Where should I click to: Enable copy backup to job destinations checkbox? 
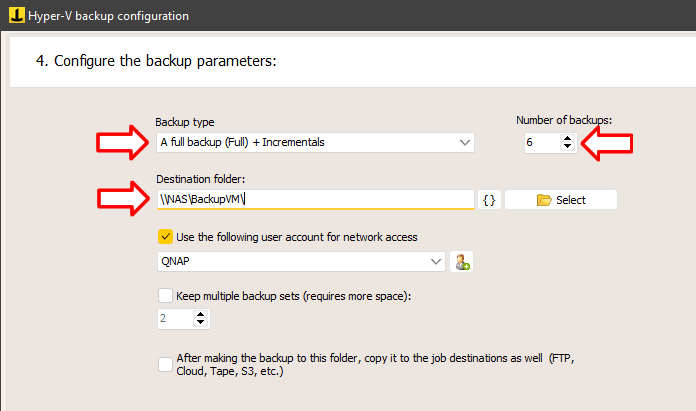[165, 364]
